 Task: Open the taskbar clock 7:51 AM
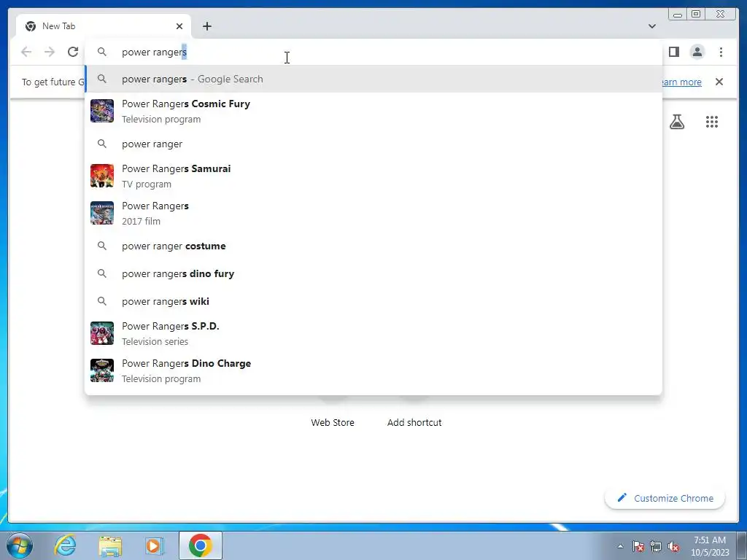coord(710,546)
